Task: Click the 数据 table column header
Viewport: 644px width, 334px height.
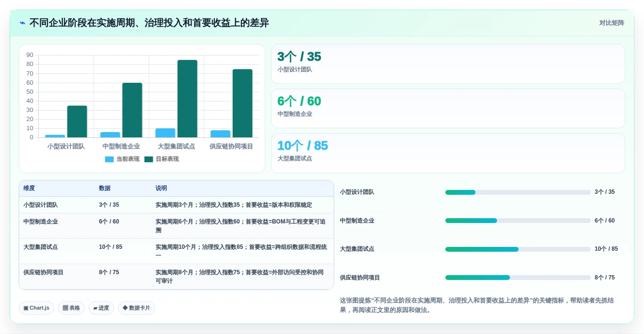Action: pos(105,189)
